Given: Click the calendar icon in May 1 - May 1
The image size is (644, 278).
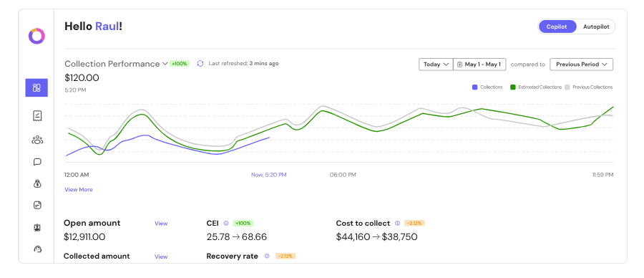Looking at the screenshot, I should (460, 64).
